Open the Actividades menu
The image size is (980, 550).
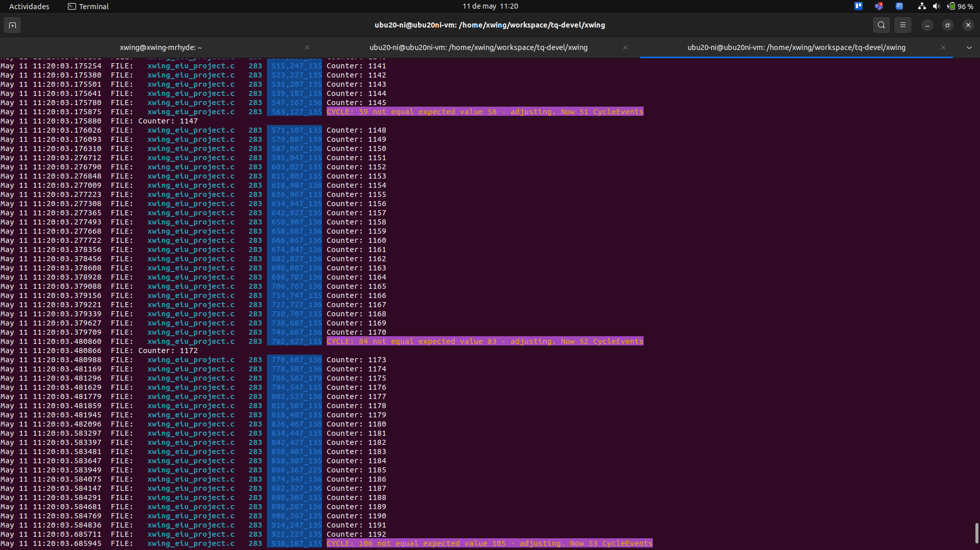click(x=29, y=6)
